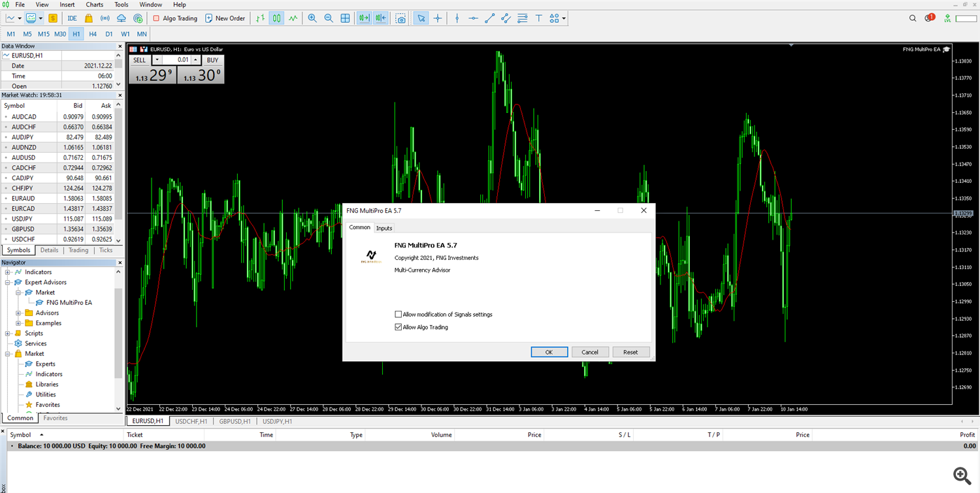Tile windows using the grid icon
The height and width of the screenshot is (493, 980).
pyautogui.click(x=346, y=18)
